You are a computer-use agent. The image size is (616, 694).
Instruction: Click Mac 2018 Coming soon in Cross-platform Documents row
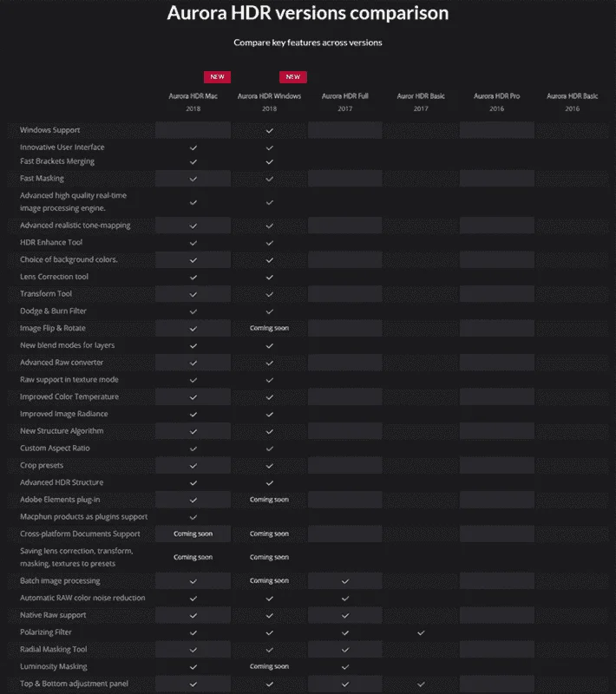(x=193, y=534)
